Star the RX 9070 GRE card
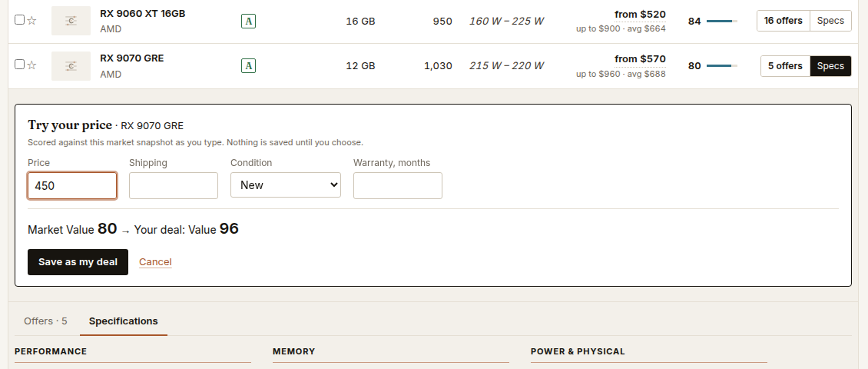This screenshot has height=369, width=868. pos(31,65)
